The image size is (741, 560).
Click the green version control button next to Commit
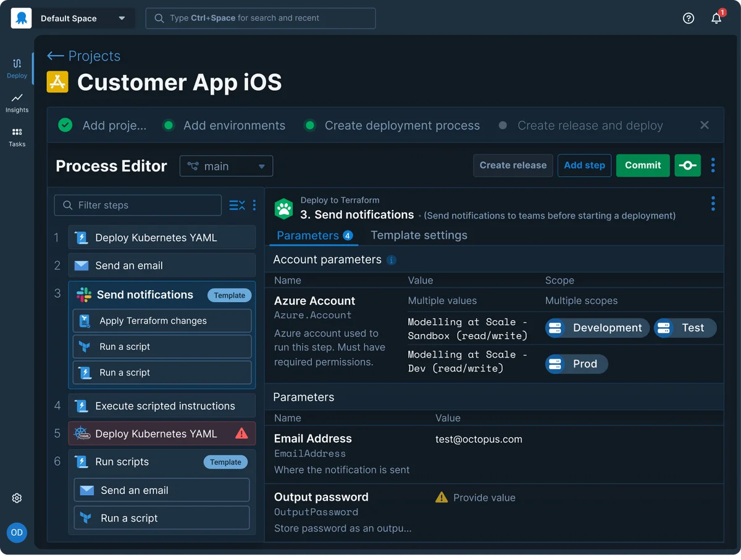click(688, 165)
